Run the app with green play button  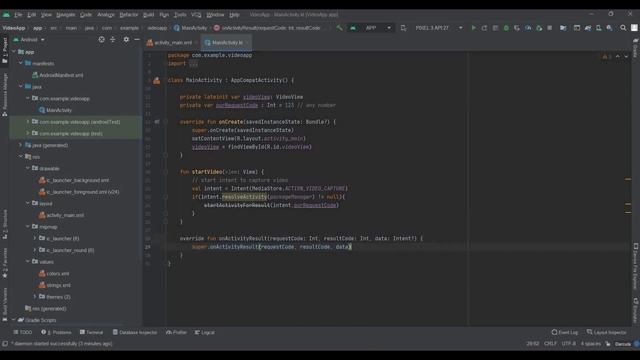point(473,28)
